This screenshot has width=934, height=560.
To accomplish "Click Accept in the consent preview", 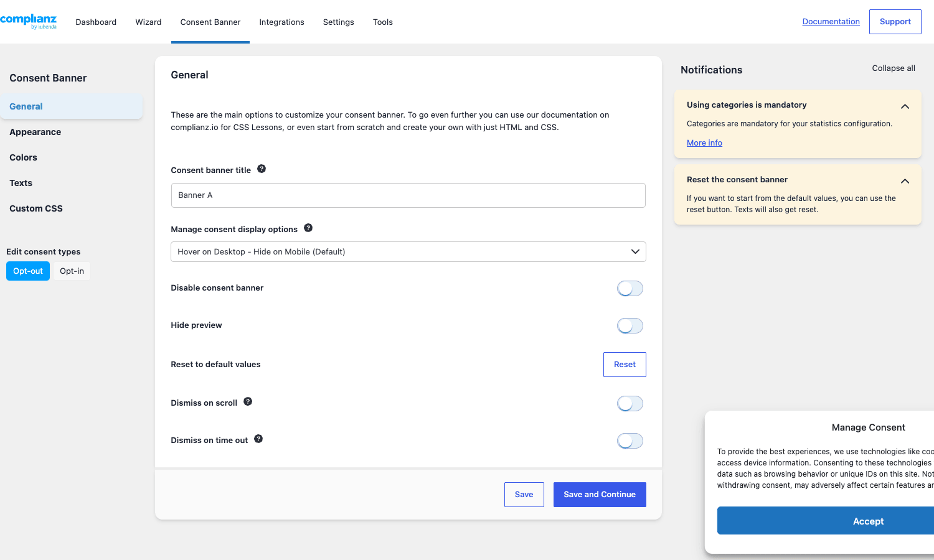I will click(x=826, y=521).
